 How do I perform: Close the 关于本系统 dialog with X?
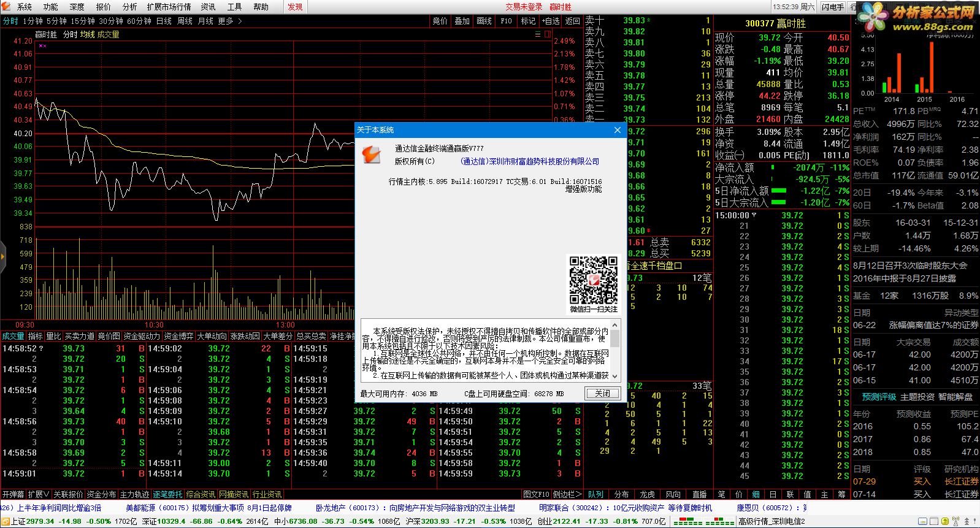tap(618, 130)
